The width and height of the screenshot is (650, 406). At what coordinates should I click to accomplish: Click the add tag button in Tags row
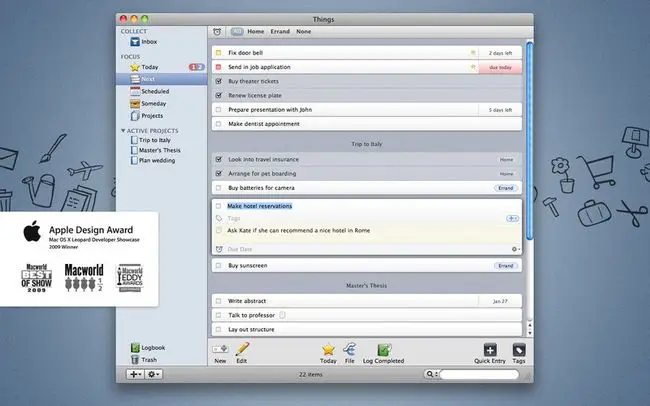coord(512,219)
